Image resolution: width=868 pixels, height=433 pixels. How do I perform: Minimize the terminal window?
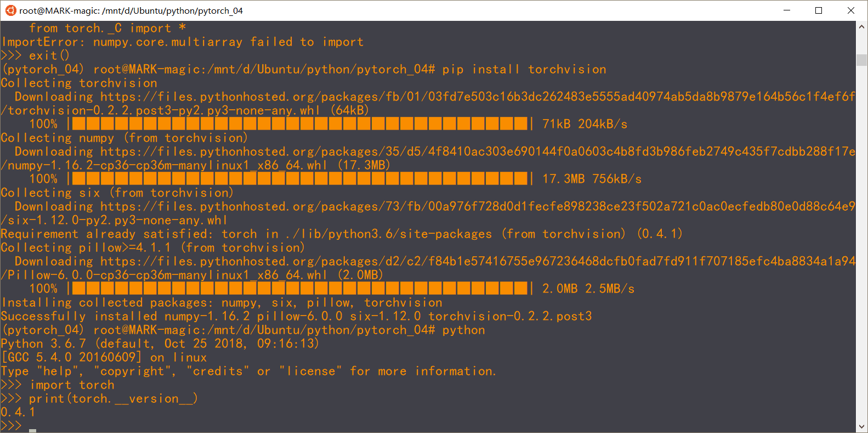click(x=787, y=10)
